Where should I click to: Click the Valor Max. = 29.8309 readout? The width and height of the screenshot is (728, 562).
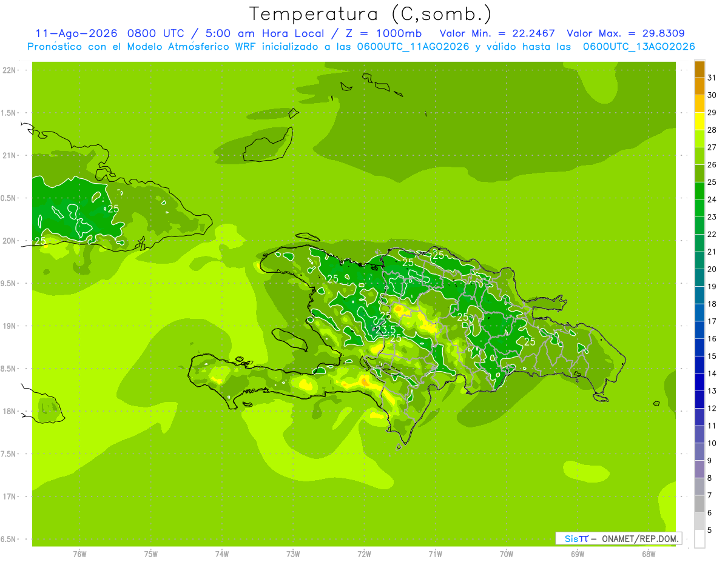tap(626, 33)
